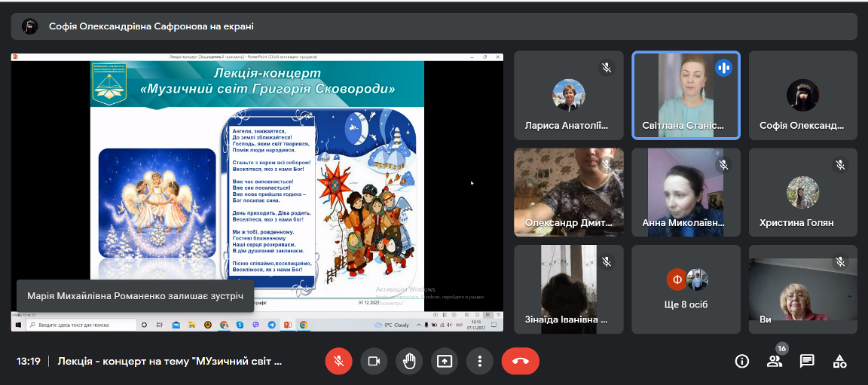This screenshot has height=385, width=868.
Task: Click the shared presentation screen area
Action: coord(257,181)
